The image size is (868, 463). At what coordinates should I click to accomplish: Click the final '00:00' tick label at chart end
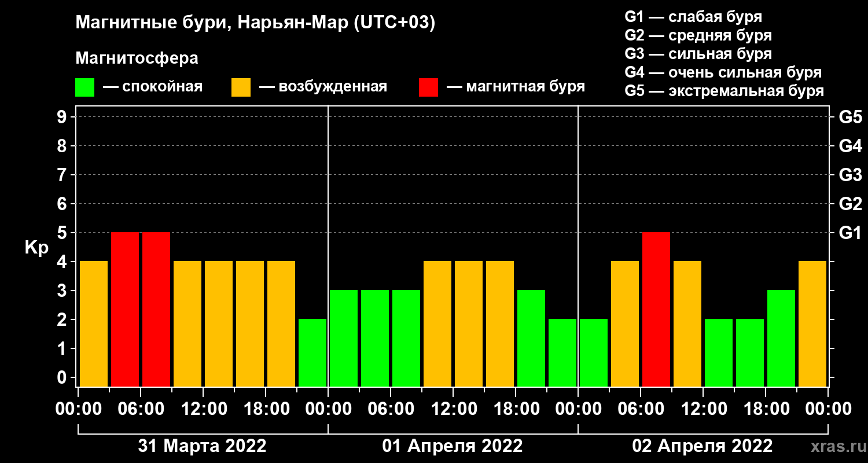(x=828, y=409)
